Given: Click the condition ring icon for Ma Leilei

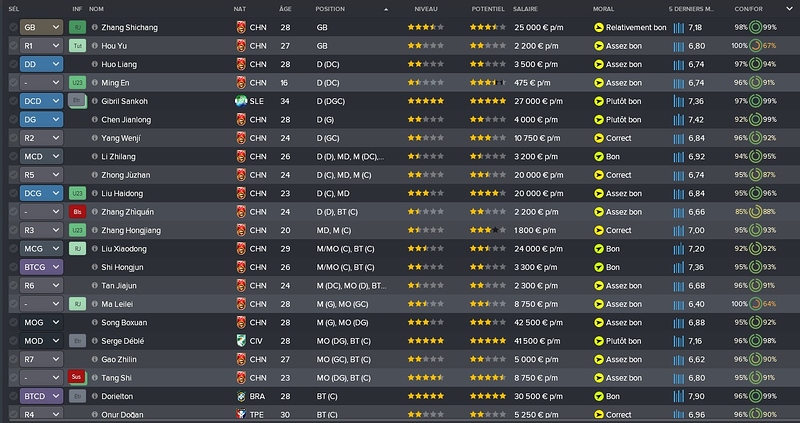Looking at the screenshot, I should coord(755,304).
